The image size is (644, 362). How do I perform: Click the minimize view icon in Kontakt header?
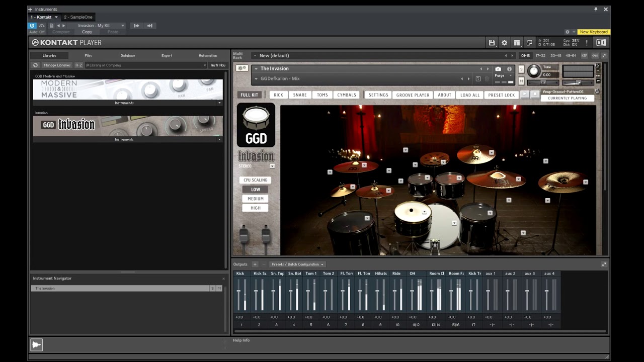[x=529, y=43]
